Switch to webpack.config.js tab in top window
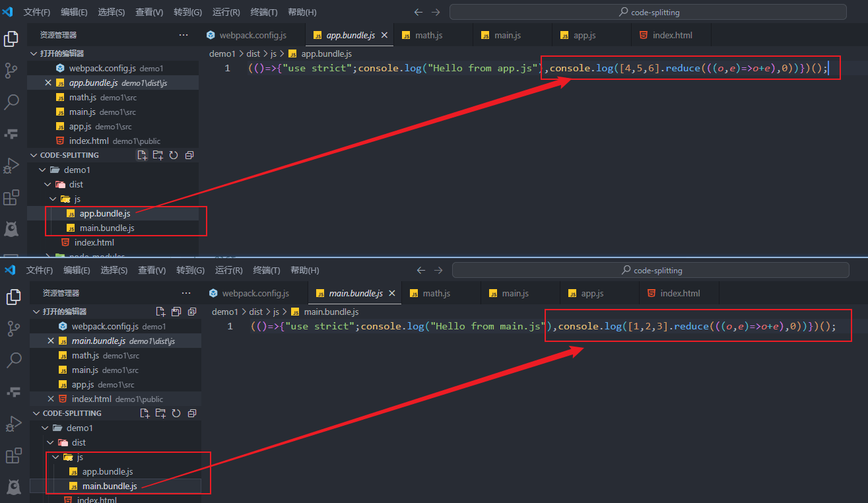Image resolution: width=868 pixels, height=503 pixels. (253, 35)
